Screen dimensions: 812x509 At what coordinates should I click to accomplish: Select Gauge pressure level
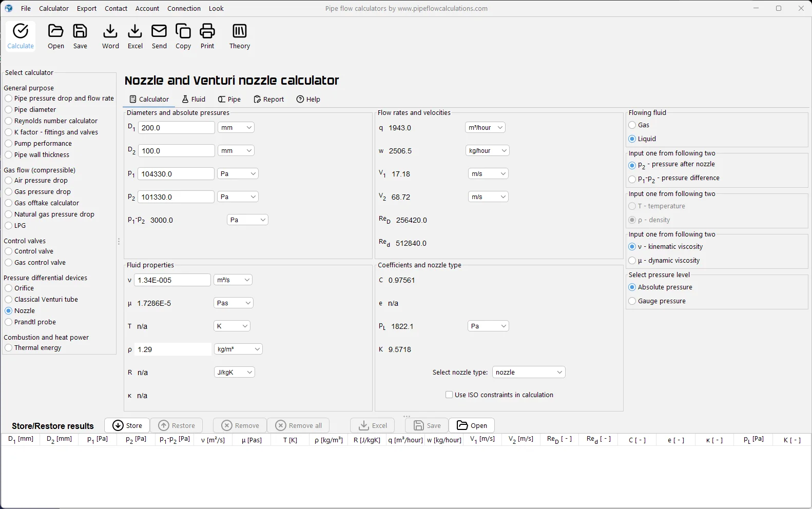pyautogui.click(x=657, y=301)
